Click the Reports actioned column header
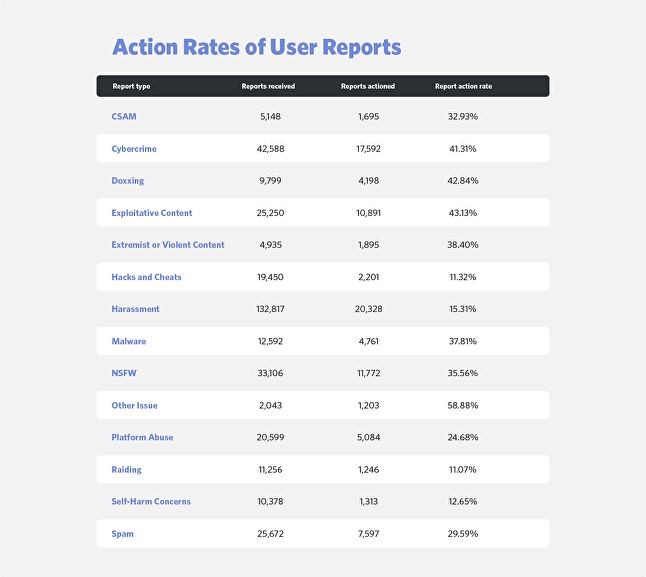Screen dimensions: 646x577 point(367,86)
